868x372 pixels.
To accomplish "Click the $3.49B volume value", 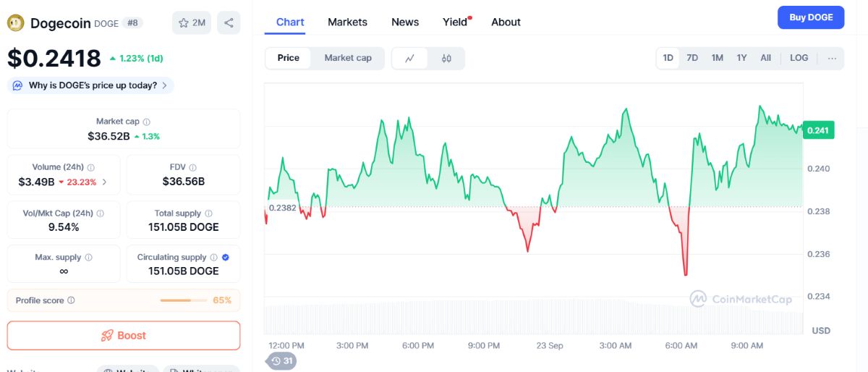I will click(x=36, y=182).
